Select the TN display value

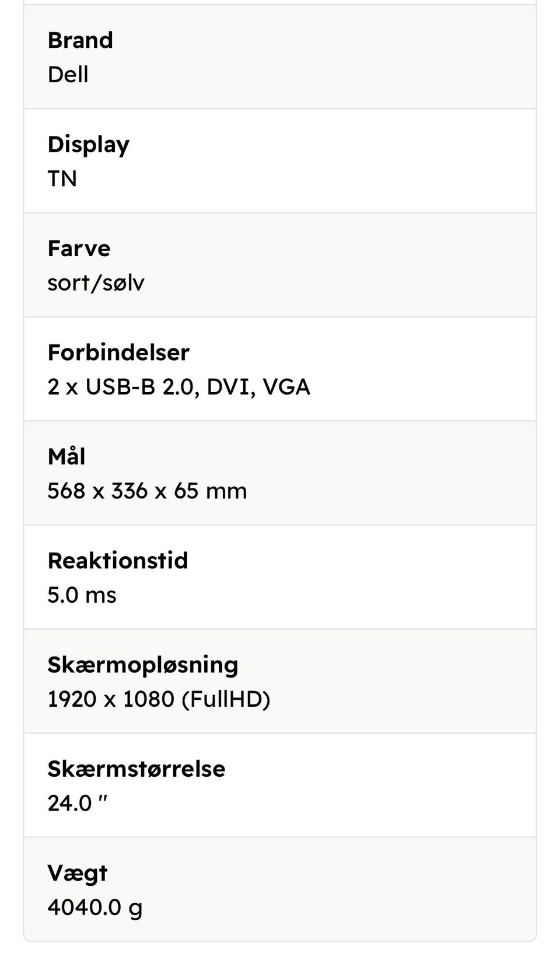point(62,179)
